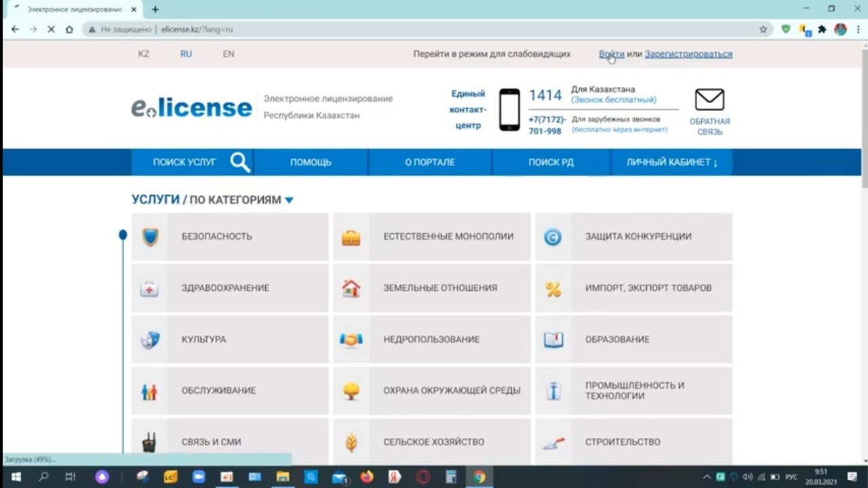Click the Chrome profile avatar
The image size is (868, 488).
point(841,29)
